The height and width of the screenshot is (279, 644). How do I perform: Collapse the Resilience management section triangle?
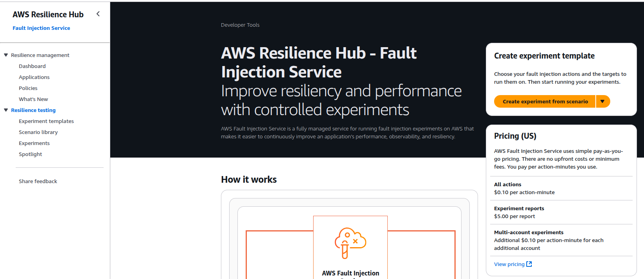tap(6, 55)
